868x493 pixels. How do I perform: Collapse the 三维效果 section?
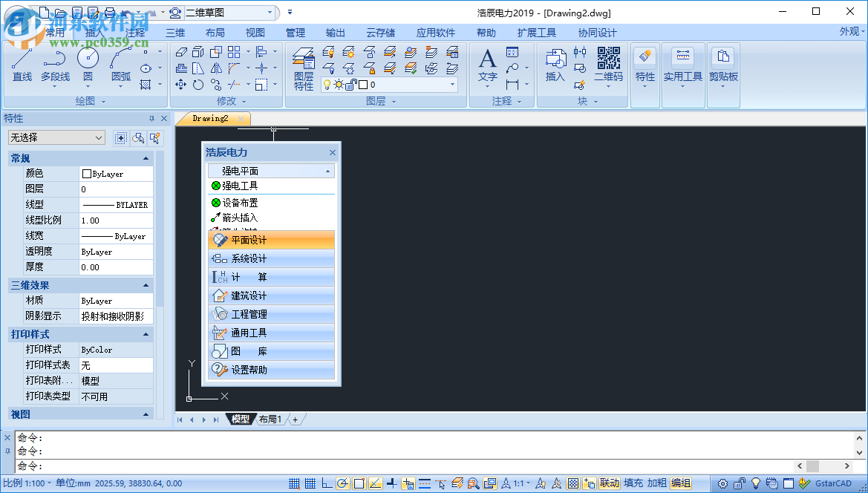pos(146,285)
